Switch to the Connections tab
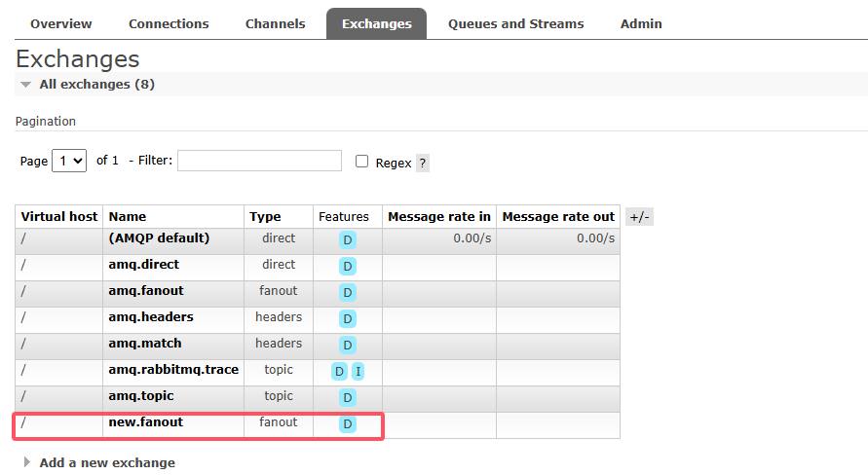 (169, 23)
